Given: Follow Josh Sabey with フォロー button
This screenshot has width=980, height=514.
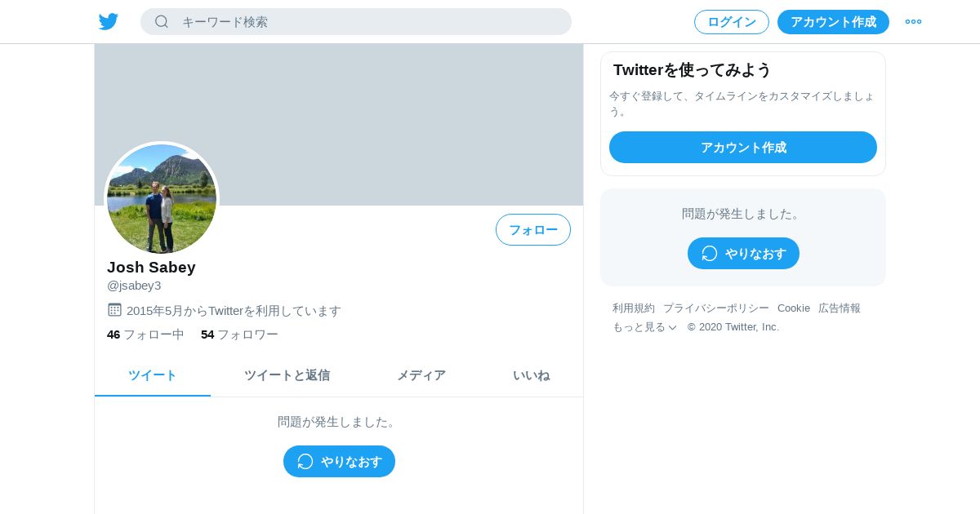Looking at the screenshot, I should 533,230.
